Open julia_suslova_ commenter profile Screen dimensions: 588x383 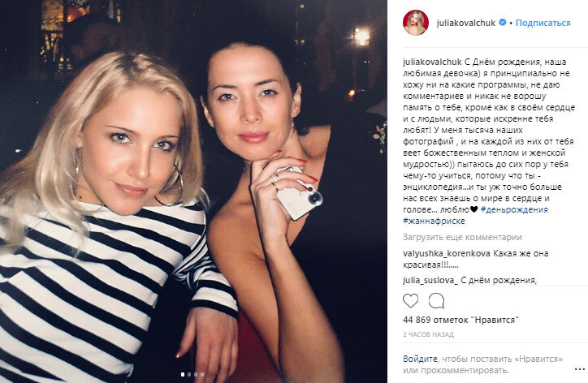(430, 280)
